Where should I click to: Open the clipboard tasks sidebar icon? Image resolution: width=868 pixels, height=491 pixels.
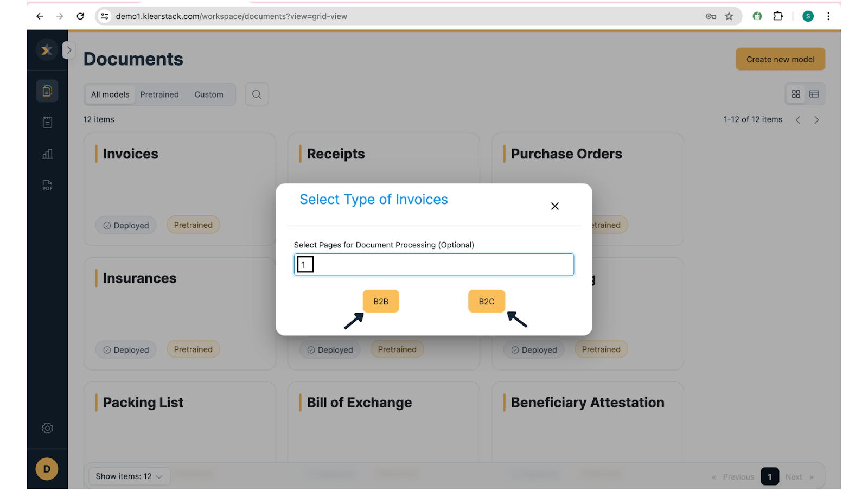(47, 123)
